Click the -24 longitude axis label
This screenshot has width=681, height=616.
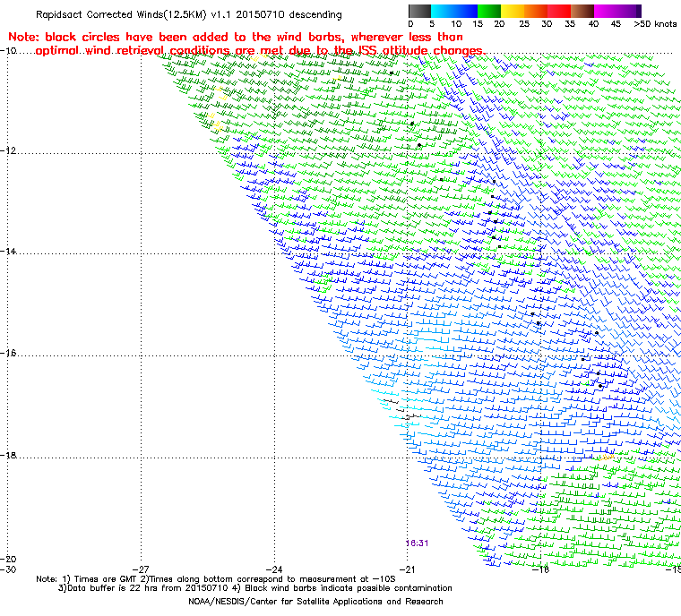[x=274, y=569]
